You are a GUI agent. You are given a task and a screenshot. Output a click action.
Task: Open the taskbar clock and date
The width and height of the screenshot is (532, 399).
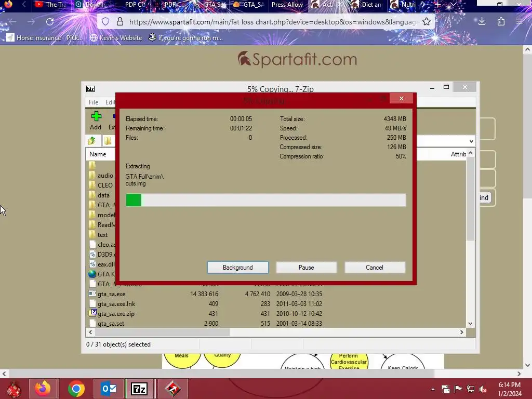coord(509,389)
